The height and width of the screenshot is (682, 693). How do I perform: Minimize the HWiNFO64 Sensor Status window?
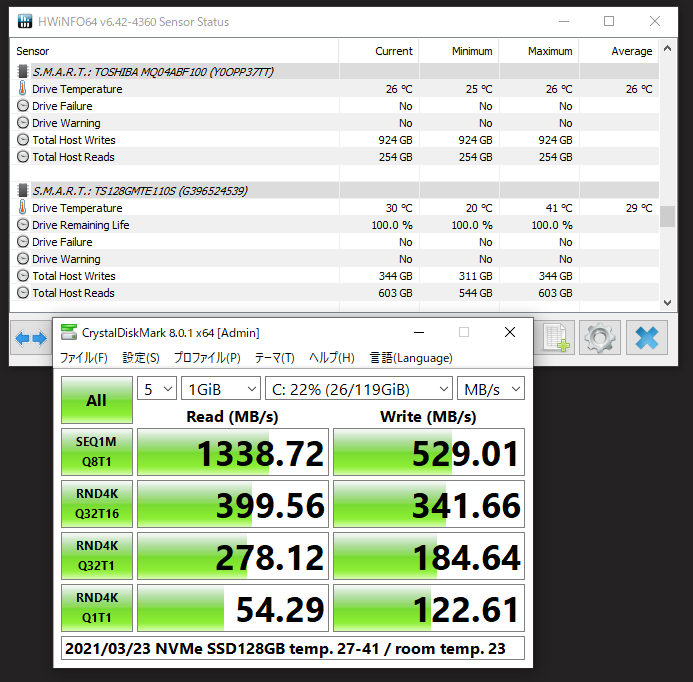click(x=564, y=21)
